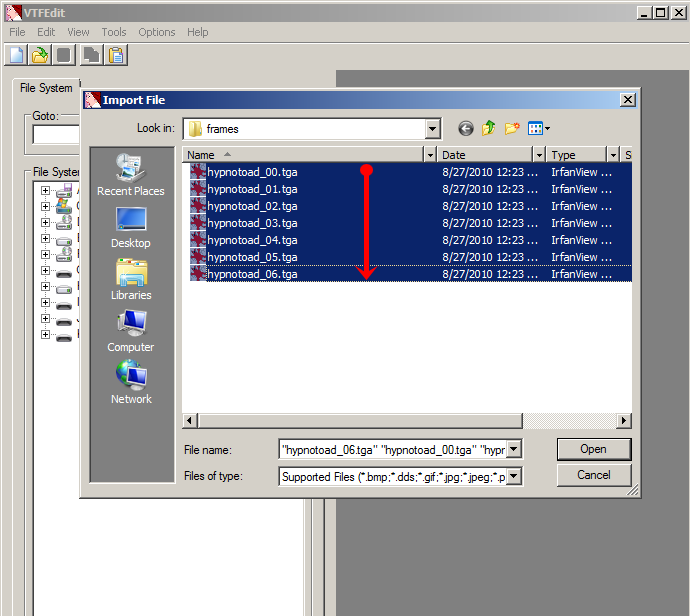Click the Open folder toolbar icon in VTFEdit
Viewport: 690px width, 616px height.
(x=40, y=55)
